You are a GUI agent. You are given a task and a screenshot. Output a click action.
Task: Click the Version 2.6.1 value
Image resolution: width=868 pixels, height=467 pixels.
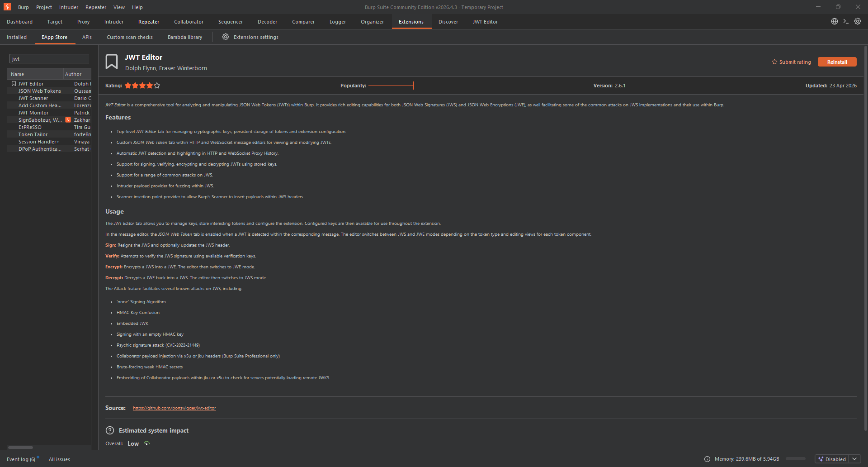620,86
